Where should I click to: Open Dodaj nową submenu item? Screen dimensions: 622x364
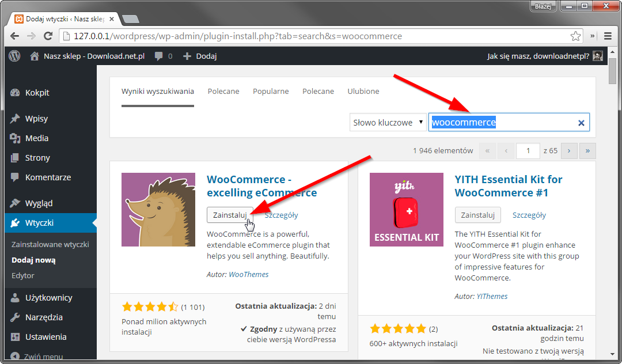coord(34,260)
